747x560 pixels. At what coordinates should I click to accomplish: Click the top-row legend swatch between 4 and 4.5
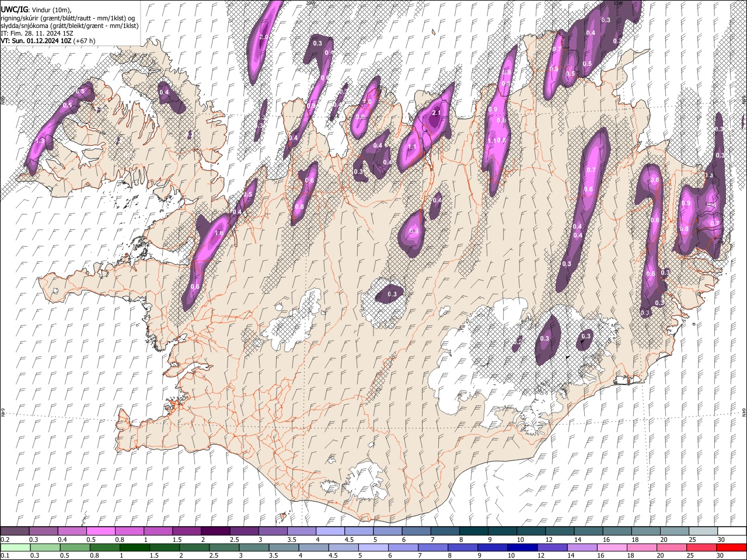click(x=330, y=531)
